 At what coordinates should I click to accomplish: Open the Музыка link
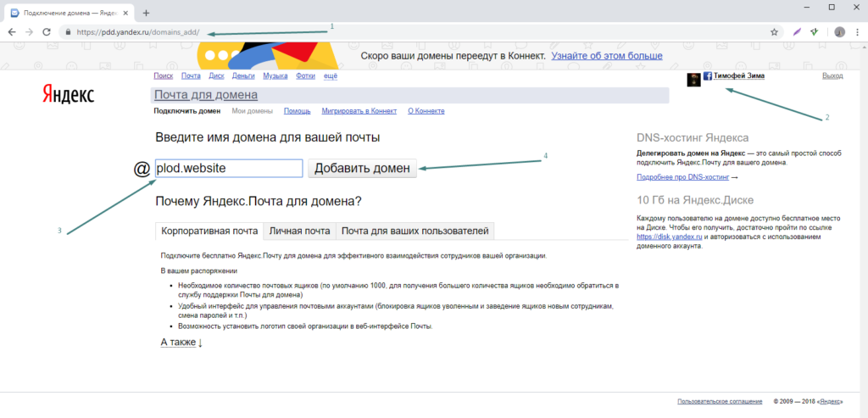pos(275,75)
